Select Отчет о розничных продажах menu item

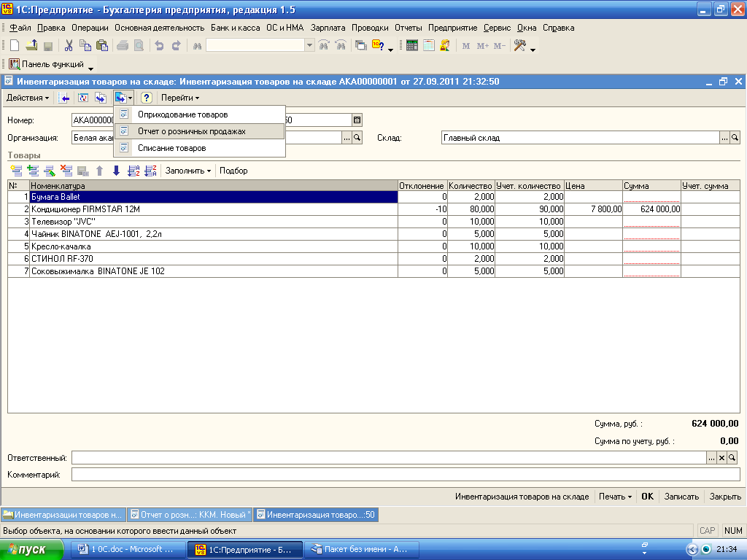(x=200, y=131)
